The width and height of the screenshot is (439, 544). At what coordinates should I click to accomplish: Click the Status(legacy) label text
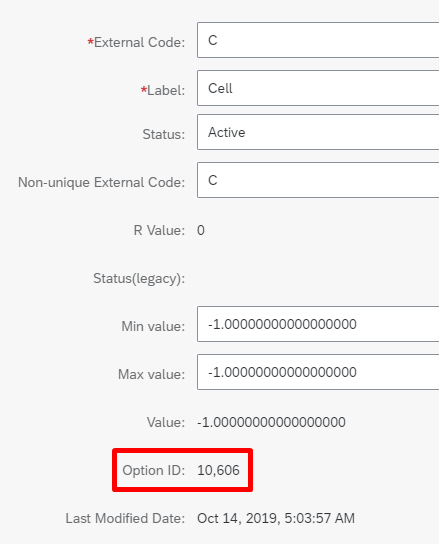click(139, 279)
